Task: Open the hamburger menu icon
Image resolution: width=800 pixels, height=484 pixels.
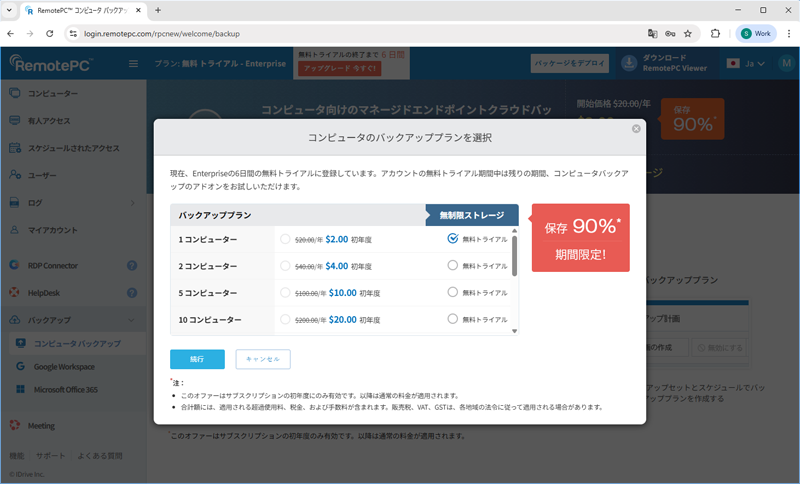Action: click(x=133, y=64)
